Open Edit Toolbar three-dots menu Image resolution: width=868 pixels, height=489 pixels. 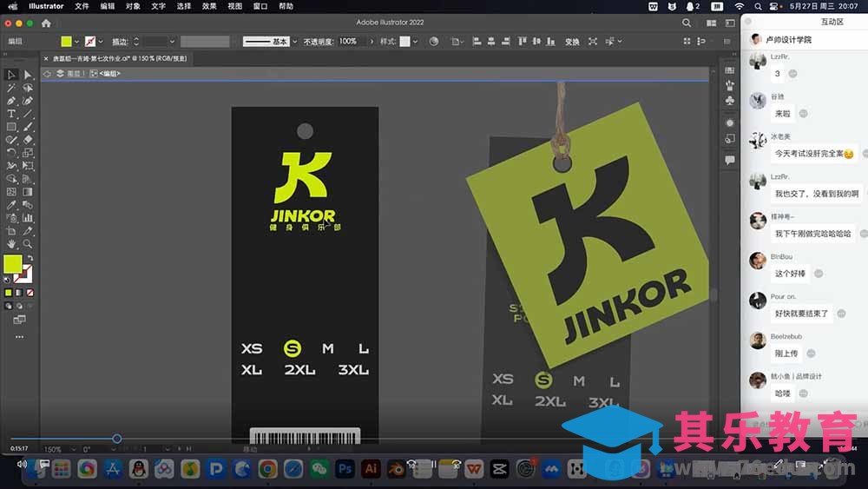click(19, 337)
